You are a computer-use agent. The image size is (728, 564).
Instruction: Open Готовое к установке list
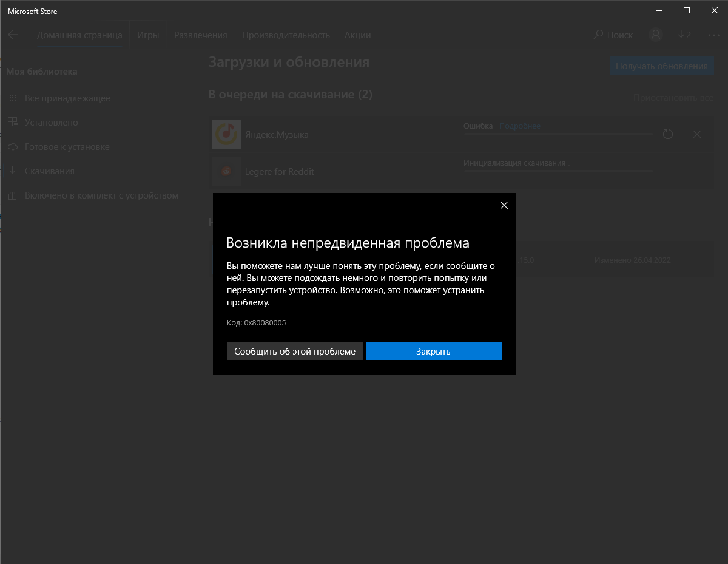67,147
